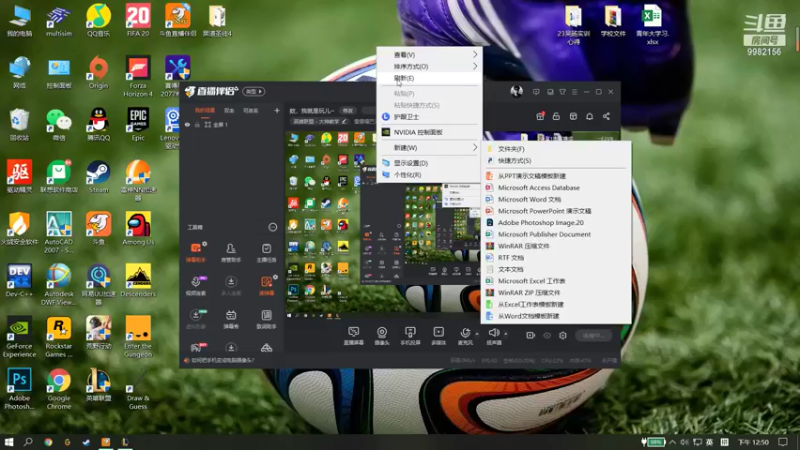Click the 弹幕助手 tool in streaming toolbox
The image size is (800, 450).
[195, 252]
